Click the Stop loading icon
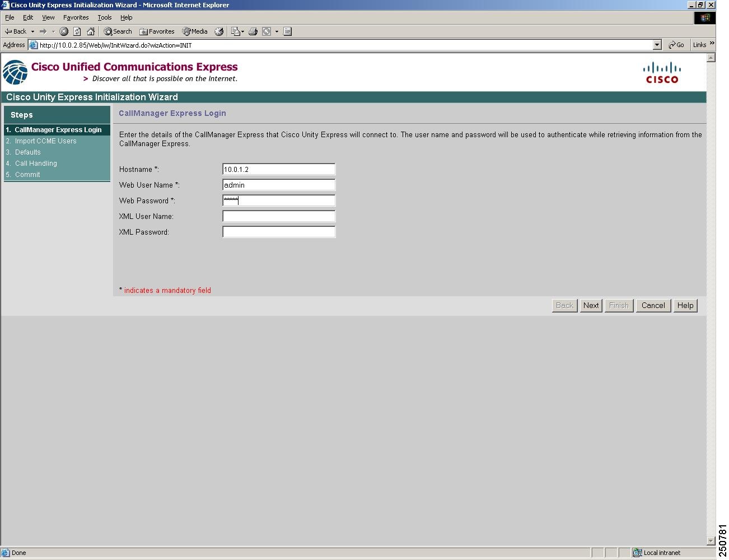 [64, 31]
